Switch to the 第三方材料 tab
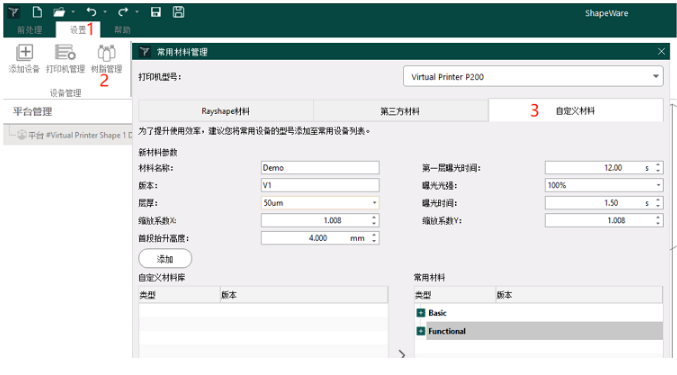 (400, 111)
